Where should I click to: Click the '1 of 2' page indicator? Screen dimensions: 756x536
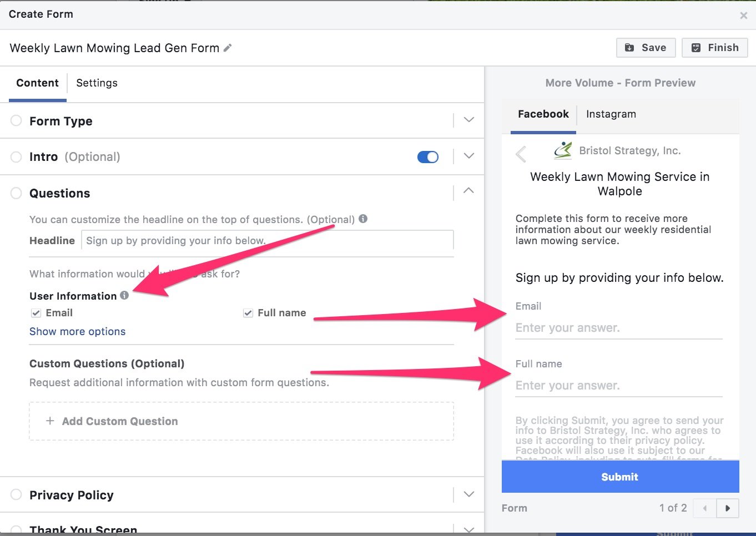pyautogui.click(x=673, y=508)
